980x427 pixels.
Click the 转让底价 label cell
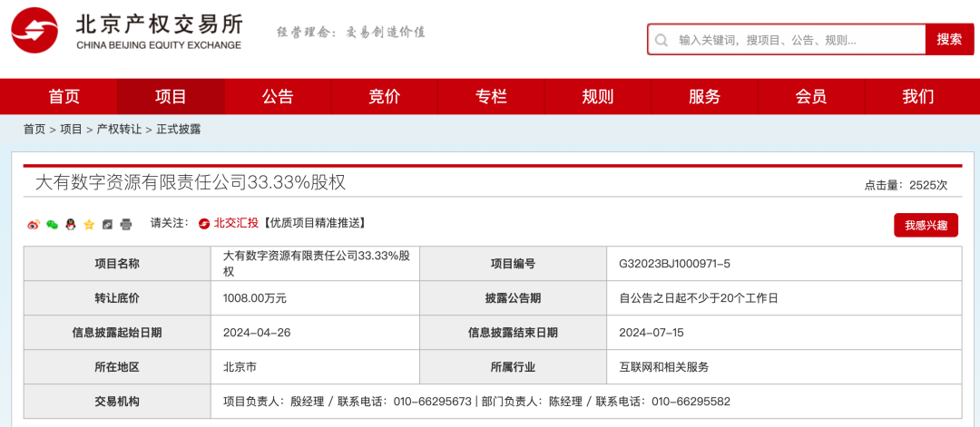[x=117, y=298]
